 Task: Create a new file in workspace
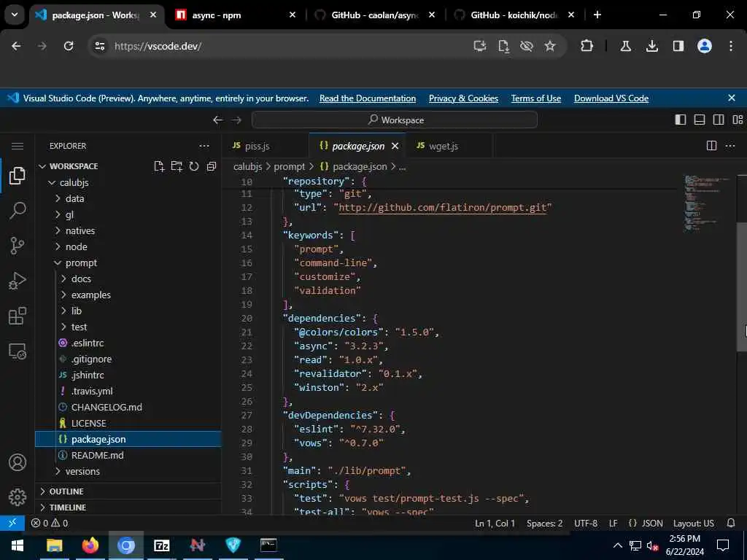159,166
